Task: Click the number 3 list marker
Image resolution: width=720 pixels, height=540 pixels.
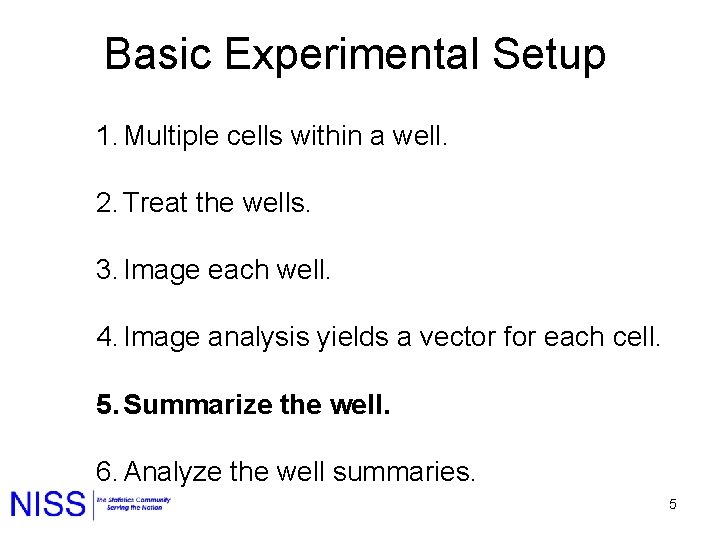Action: [x=107, y=271]
